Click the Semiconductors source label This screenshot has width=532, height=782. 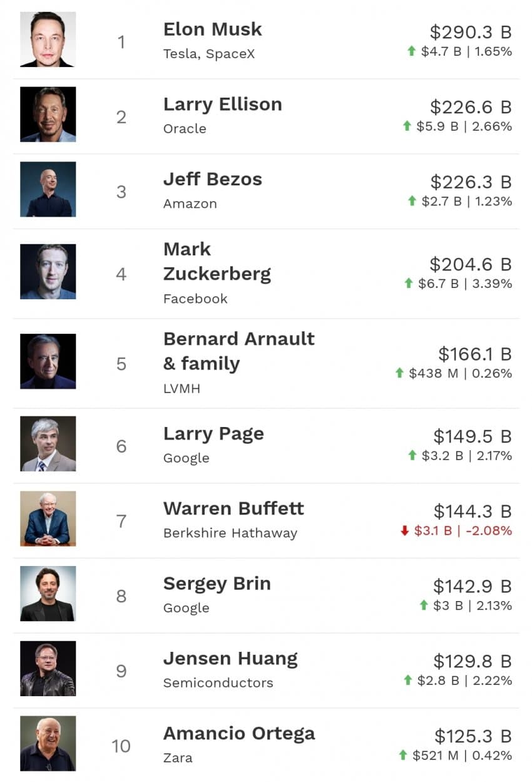coord(218,683)
